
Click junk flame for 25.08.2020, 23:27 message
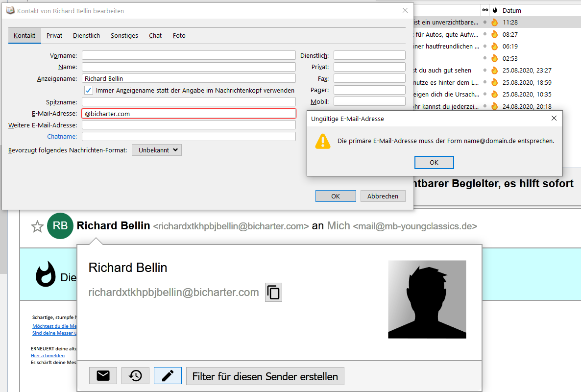(x=494, y=71)
